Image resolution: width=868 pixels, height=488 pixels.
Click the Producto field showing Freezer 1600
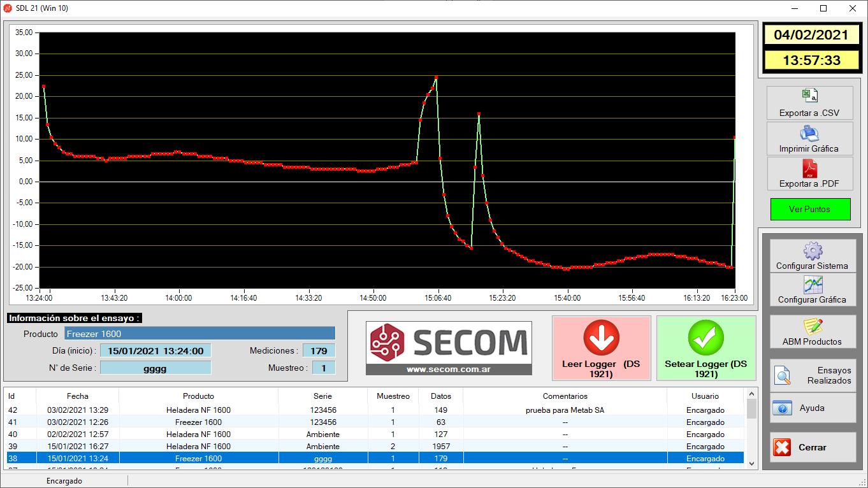pos(199,334)
